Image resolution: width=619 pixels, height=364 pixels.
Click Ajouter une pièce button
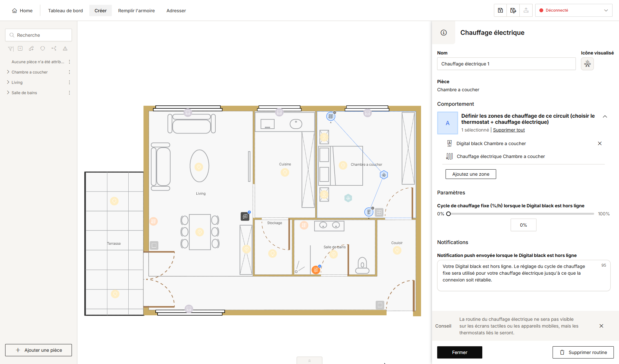coord(38,350)
